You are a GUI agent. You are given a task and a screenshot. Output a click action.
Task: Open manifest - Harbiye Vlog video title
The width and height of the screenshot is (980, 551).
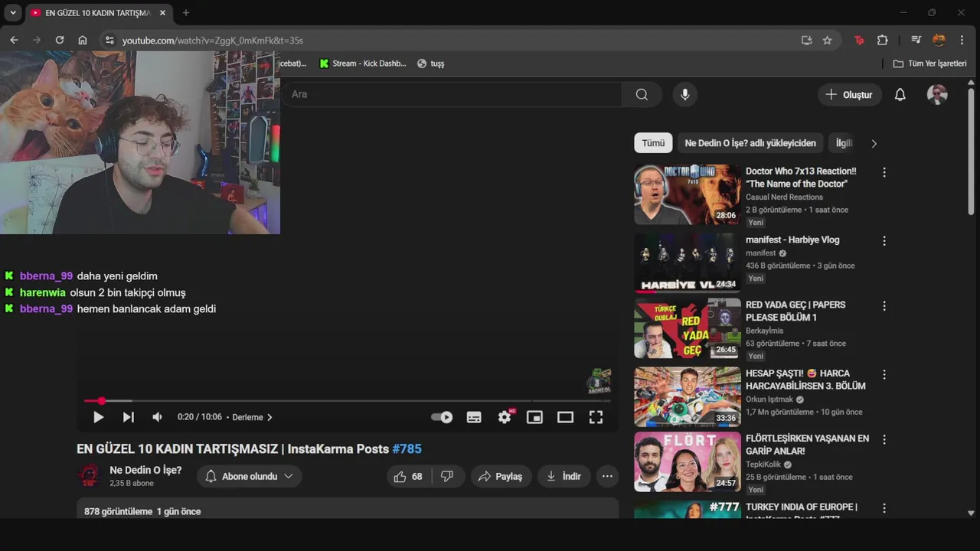click(792, 240)
